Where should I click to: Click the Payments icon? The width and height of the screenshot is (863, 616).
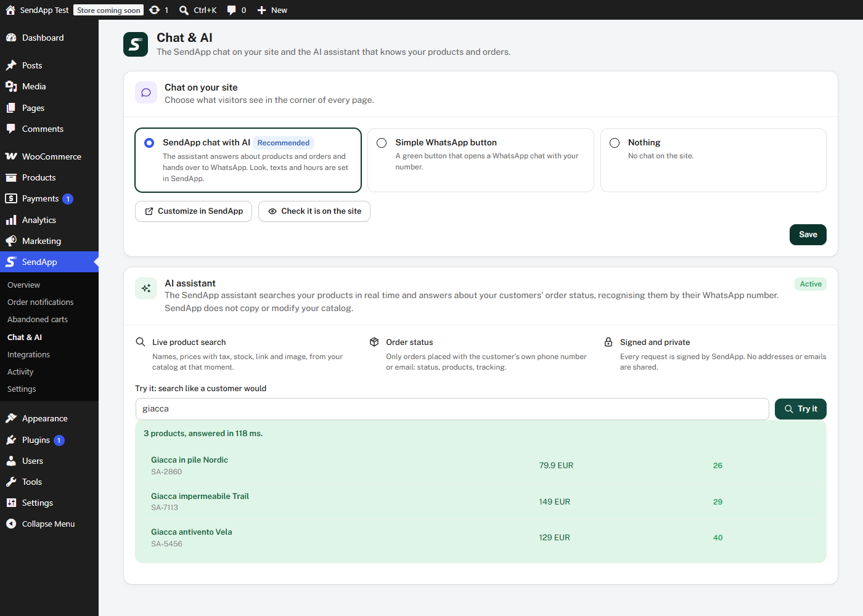point(11,198)
